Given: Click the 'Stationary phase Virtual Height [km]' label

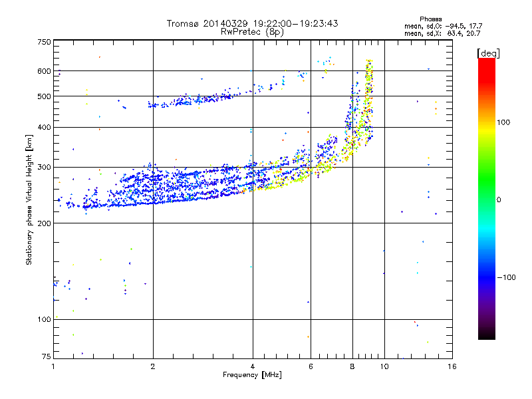Looking at the screenshot, I should pyautogui.click(x=29, y=200).
